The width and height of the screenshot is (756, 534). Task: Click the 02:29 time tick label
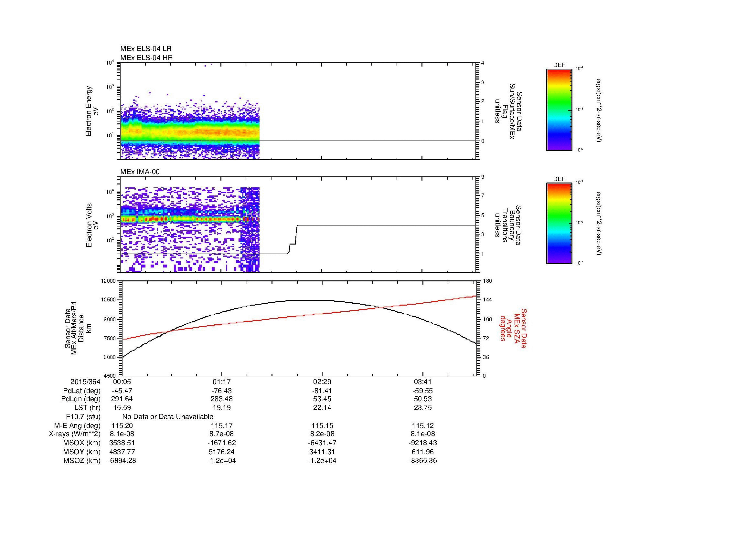pos(322,382)
